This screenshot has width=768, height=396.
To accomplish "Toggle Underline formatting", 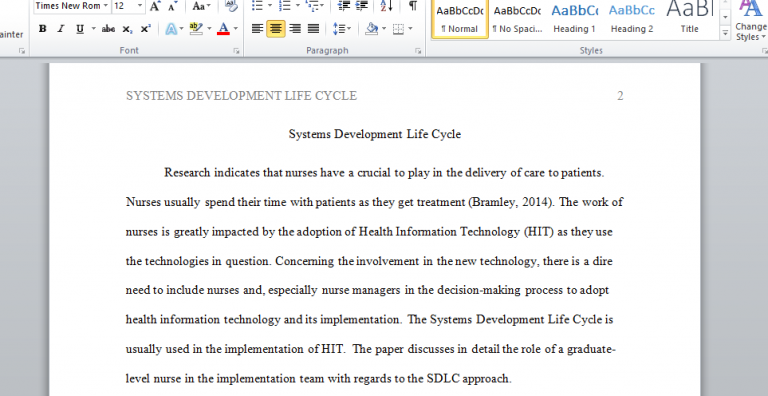I will 80,29.
